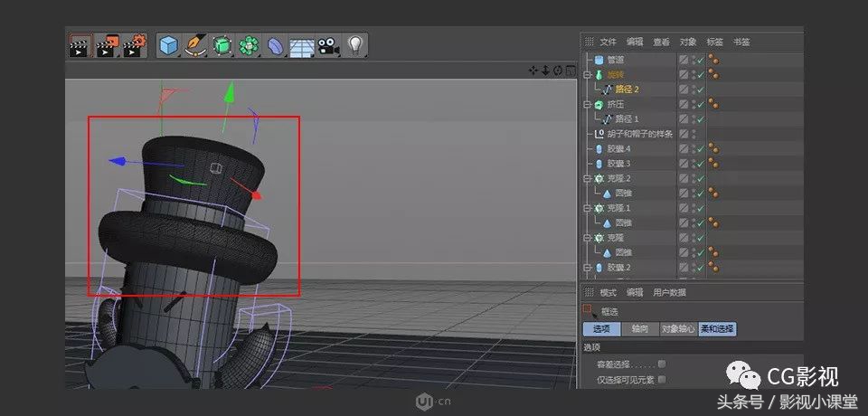Add a Camera object icon
Viewport: 868px width, 416px height.
tap(328, 45)
